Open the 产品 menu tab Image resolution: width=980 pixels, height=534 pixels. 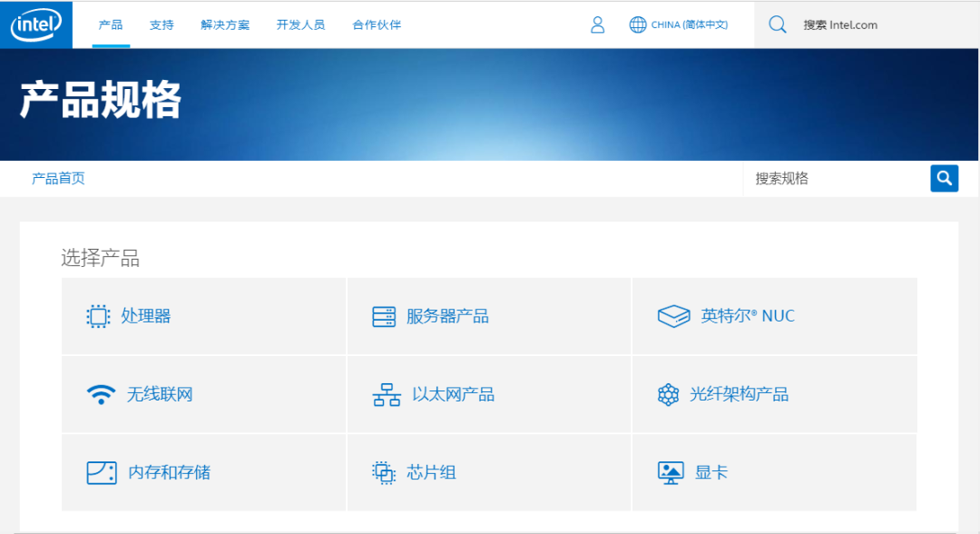click(x=111, y=25)
